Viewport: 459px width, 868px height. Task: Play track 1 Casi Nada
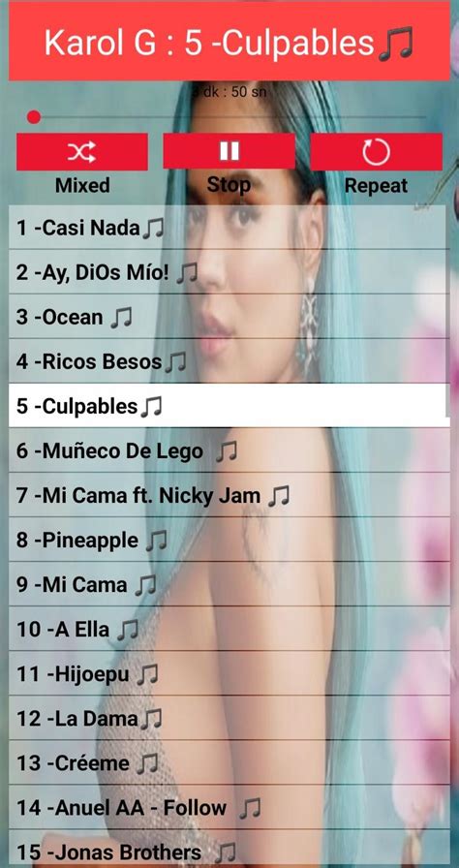(227, 228)
